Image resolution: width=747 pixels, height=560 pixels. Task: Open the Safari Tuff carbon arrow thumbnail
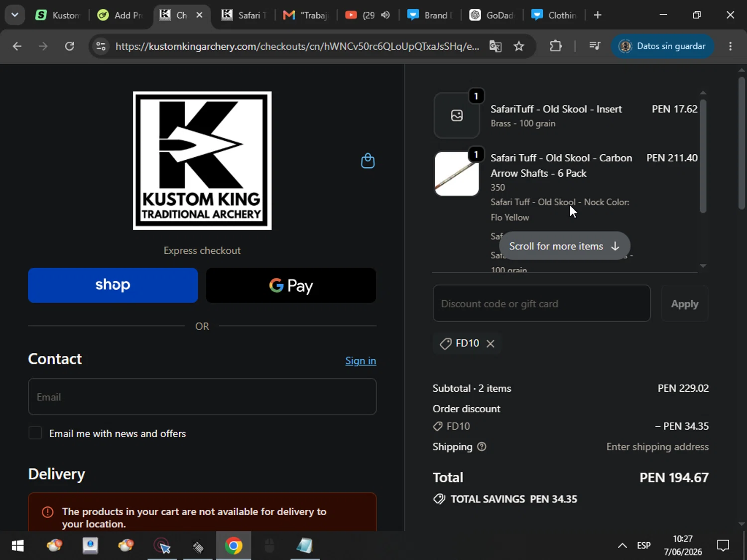[457, 174]
